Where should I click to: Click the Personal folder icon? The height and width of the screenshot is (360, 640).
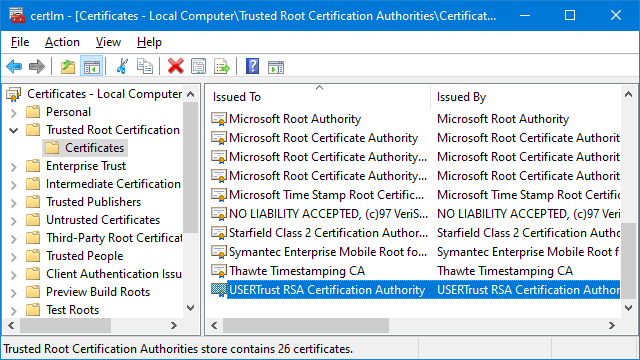click(33, 112)
